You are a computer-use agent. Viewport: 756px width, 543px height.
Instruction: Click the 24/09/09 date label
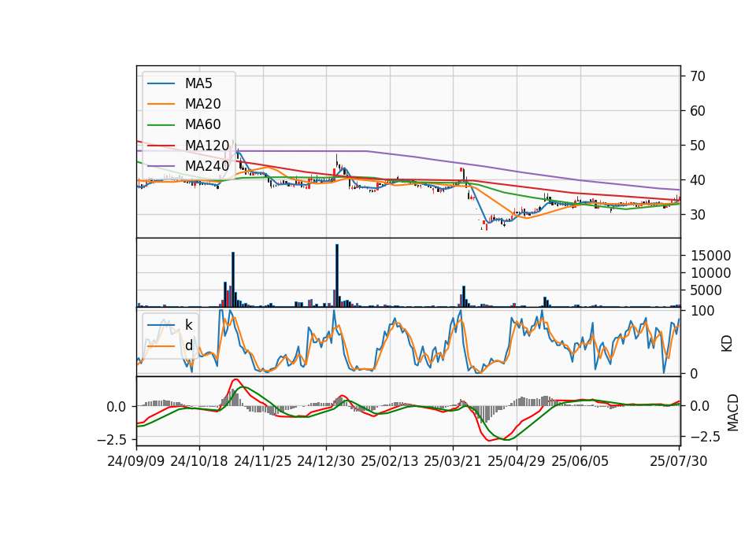coord(136,461)
